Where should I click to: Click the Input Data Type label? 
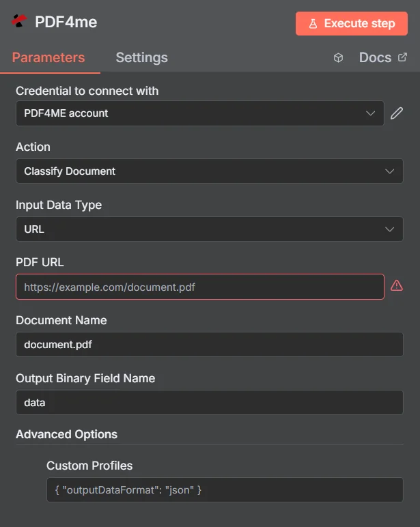coord(59,205)
